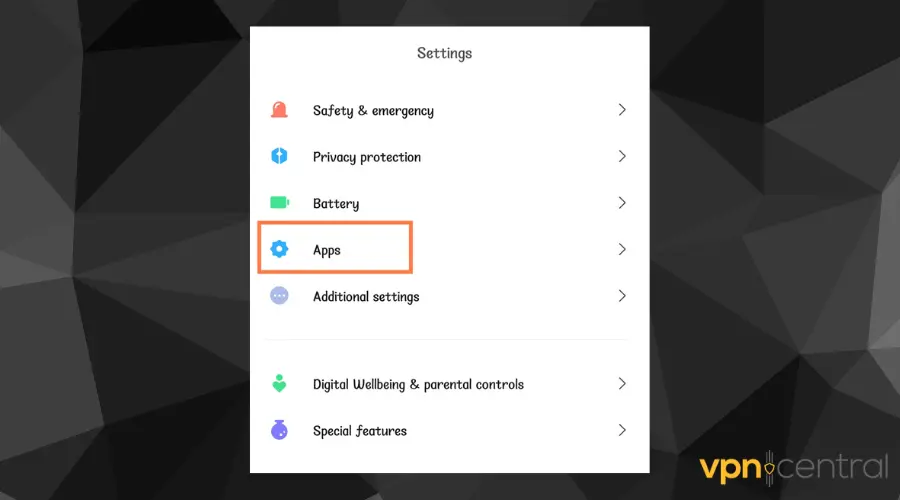
Task: Open Digital Wellbeing & parental controls
Action: pyautogui.click(x=449, y=383)
